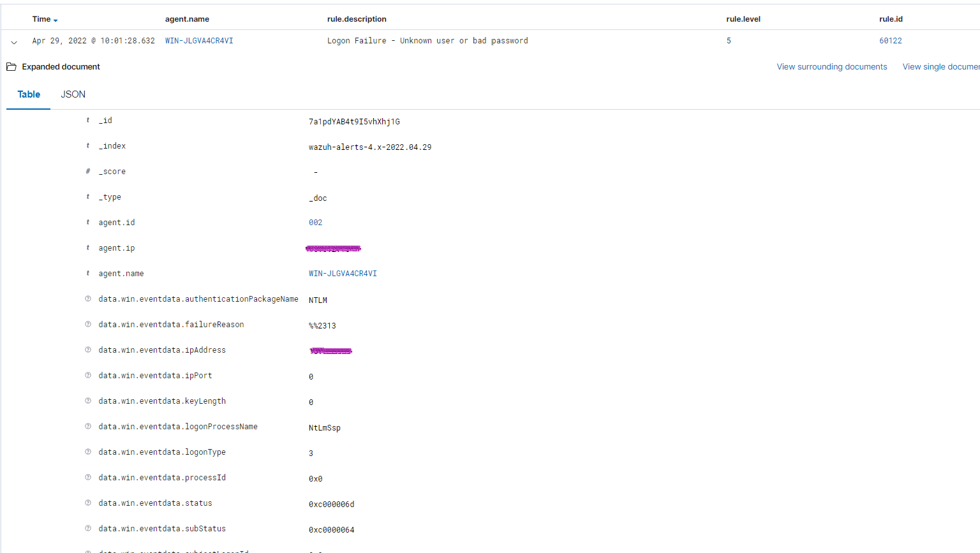This screenshot has width=980, height=553.
Task: Click the number type icon beside _score
Action: tap(87, 171)
